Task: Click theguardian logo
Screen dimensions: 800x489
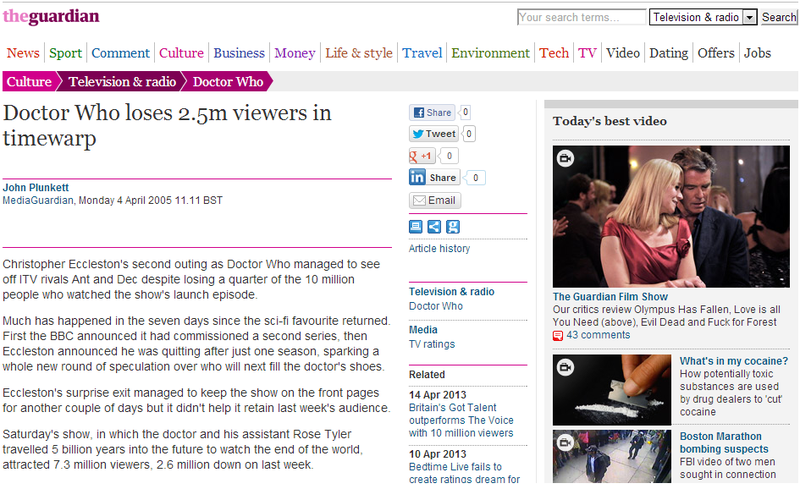Action: click(x=51, y=16)
